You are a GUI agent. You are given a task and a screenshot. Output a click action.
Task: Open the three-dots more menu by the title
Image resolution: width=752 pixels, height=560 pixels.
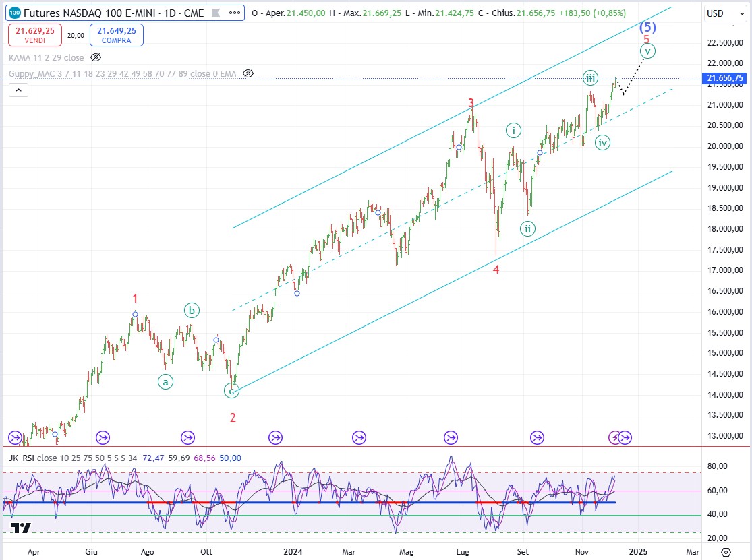(x=235, y=13)
